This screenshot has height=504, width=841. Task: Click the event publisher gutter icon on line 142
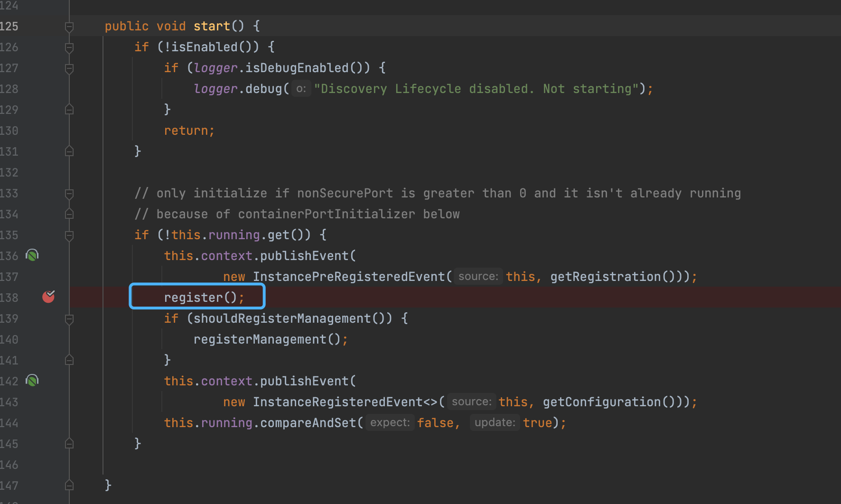32,381
